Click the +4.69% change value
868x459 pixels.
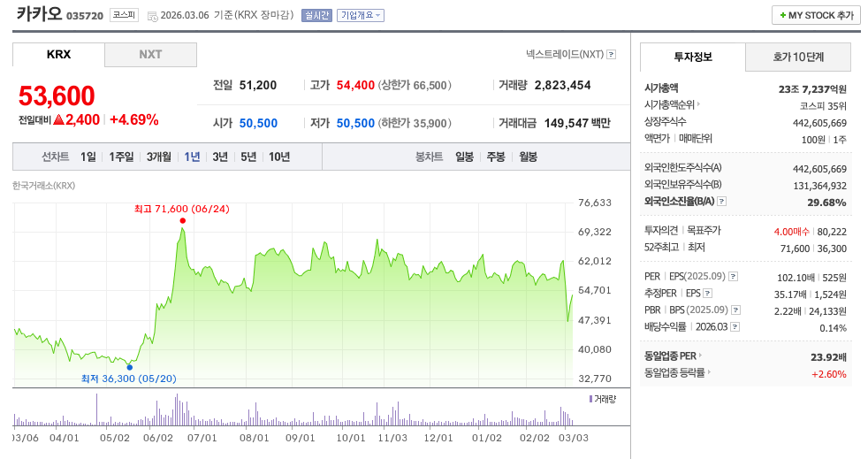point(134,119)
